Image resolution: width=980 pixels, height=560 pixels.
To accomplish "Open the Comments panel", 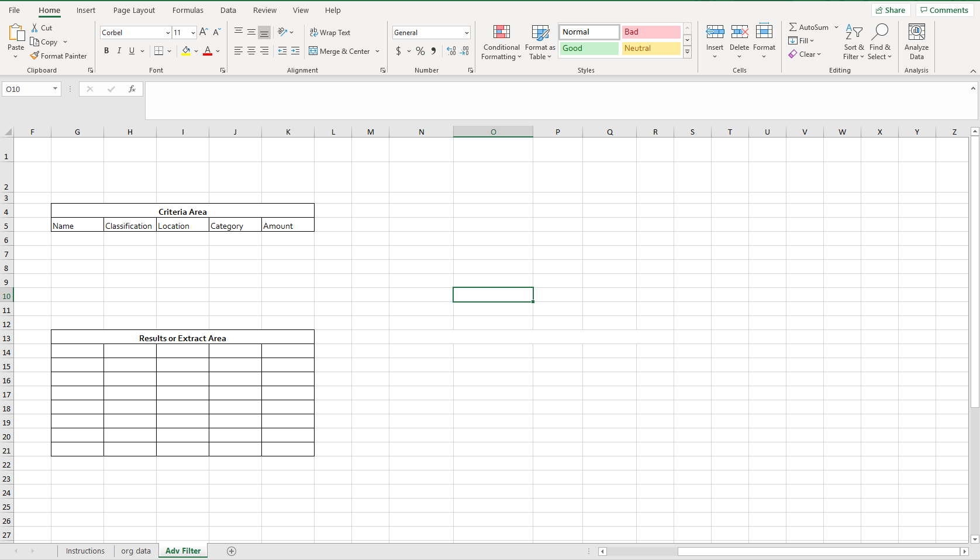I will click(x=944, y=10).
